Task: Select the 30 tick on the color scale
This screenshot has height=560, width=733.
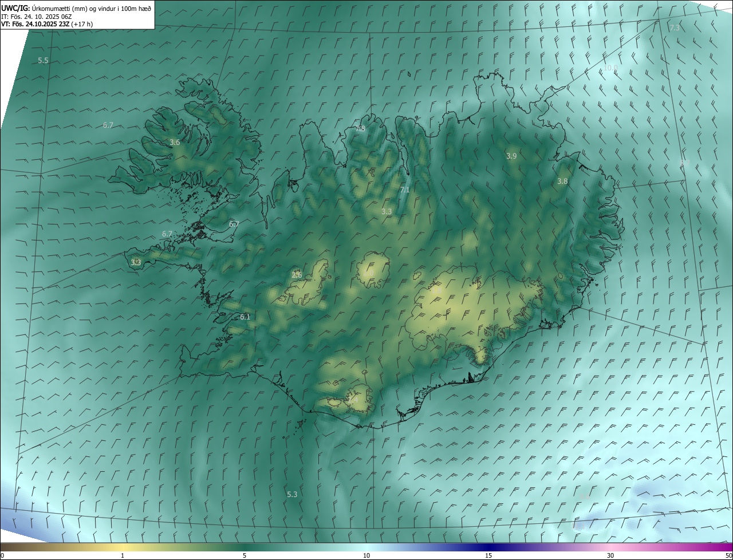Action: [610, 555]
